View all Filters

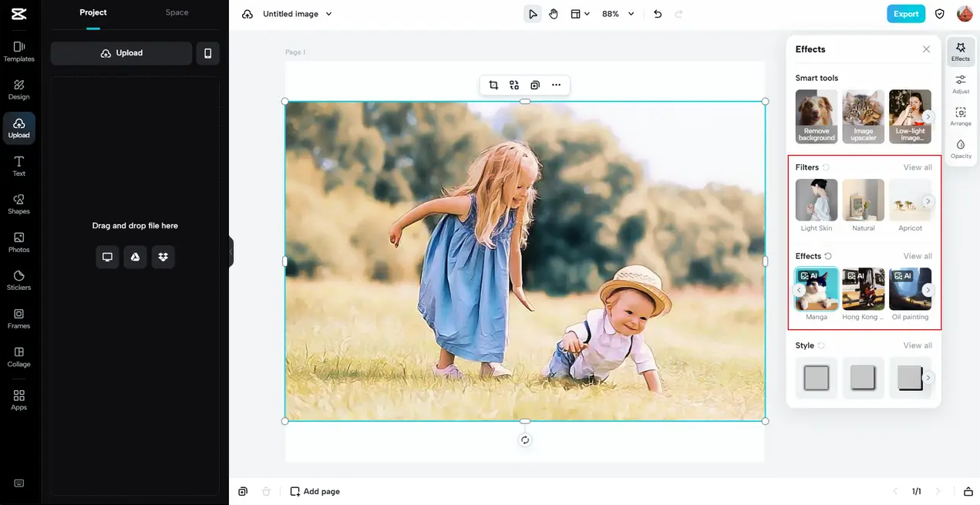pos(918,167)
